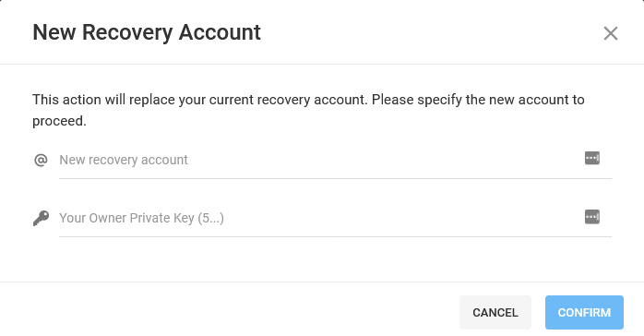Click the 'New Recovery Account' dialog title
The width and height of the screenshot is (644, 336).
(147, 32)
